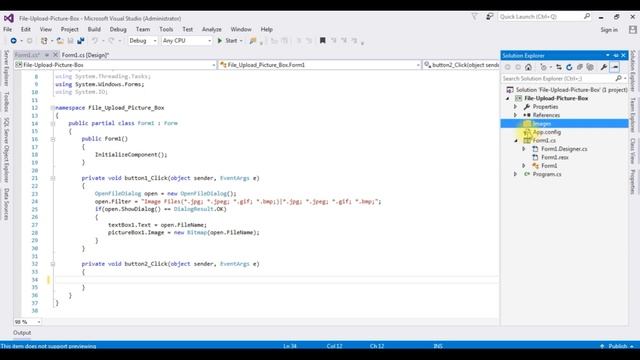Open the Tools menu
The width and height of the screenshot is (640, 360).
[x=166, y=29]
